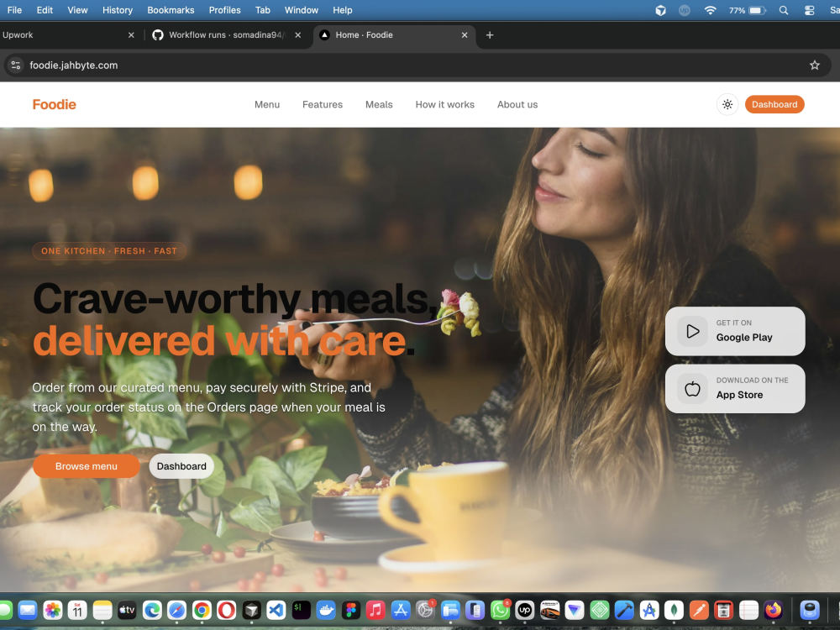This screenshot has width=840, height=630.
Task: Select the Home · Foodie tab
Action: pyautogui.click(x=394, y=34)
